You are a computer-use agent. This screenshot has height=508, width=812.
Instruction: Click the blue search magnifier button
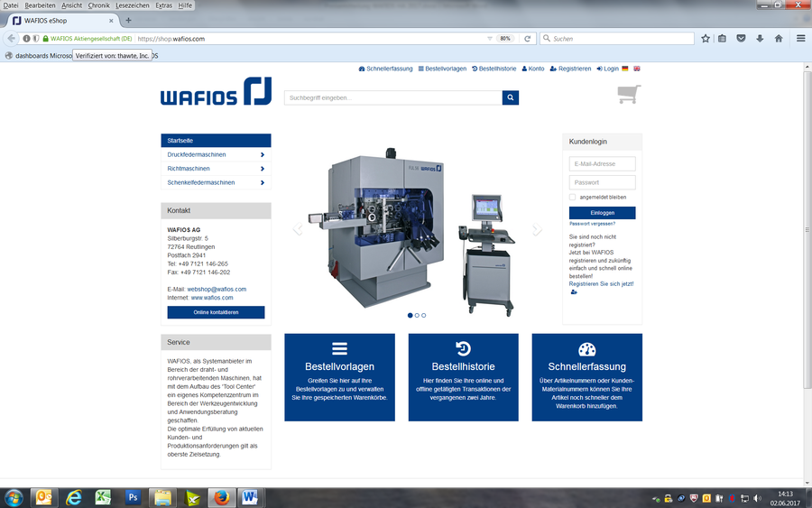pyautogui.click(x=510, y=97)
